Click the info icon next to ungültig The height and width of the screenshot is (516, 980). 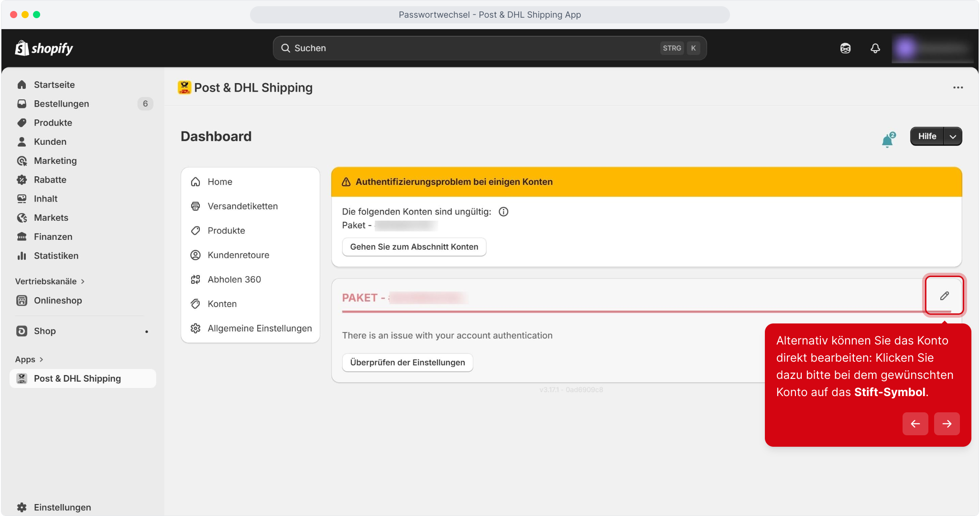point(503,212)
